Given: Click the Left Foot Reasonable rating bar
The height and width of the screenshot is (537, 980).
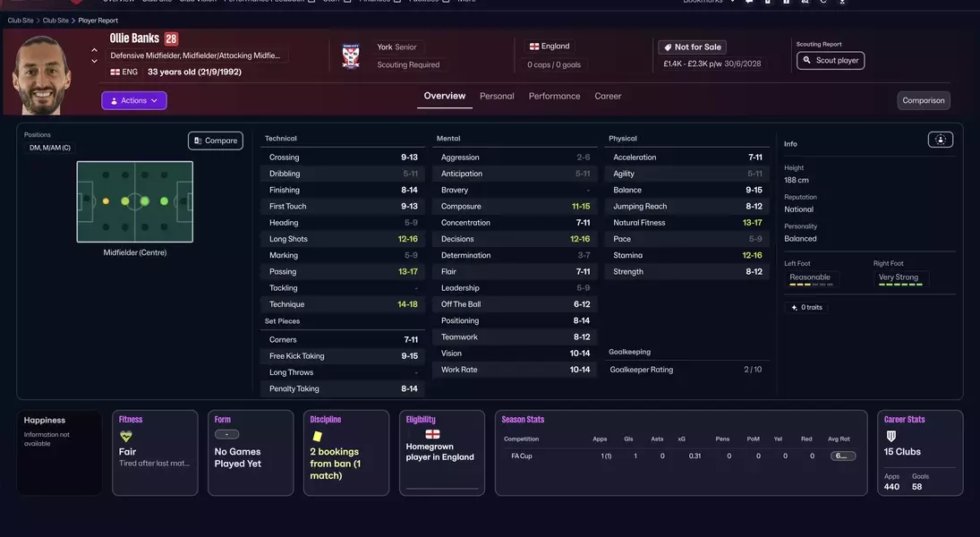Looking at the screenshot, I should coord(812,279).
